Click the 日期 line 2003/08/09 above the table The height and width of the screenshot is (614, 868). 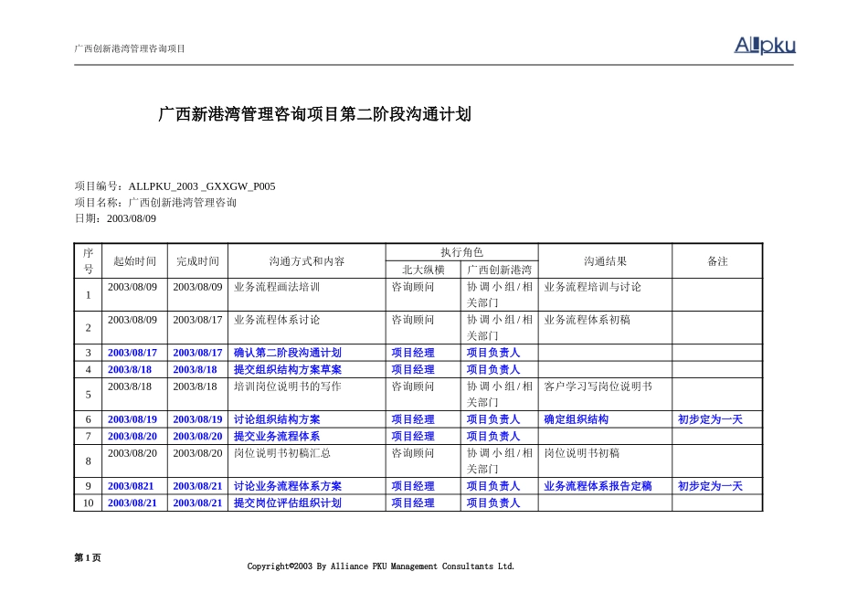point(115,218)
